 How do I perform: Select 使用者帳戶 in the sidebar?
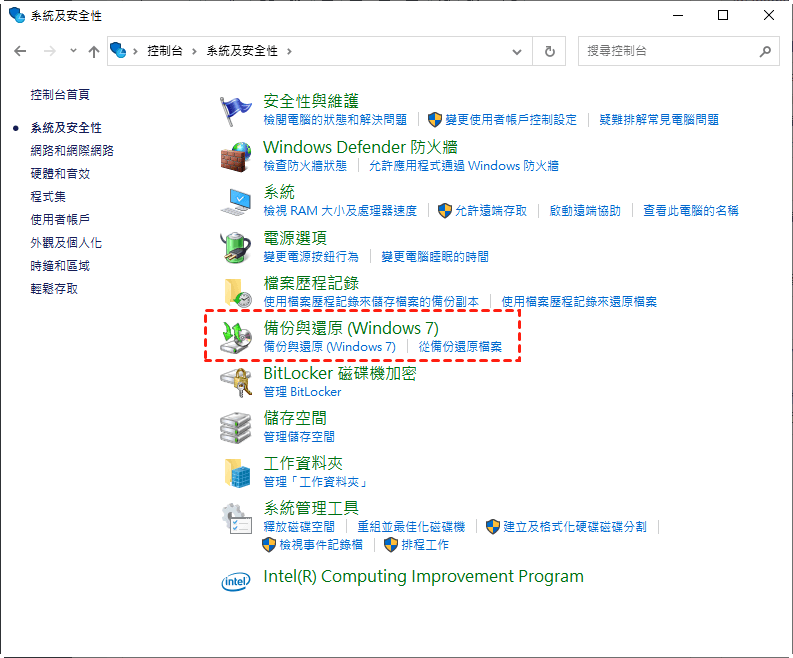point(60,220)
